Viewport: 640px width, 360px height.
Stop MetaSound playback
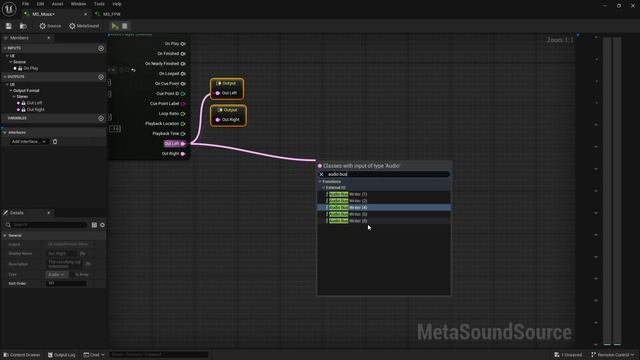click(125, 26)
